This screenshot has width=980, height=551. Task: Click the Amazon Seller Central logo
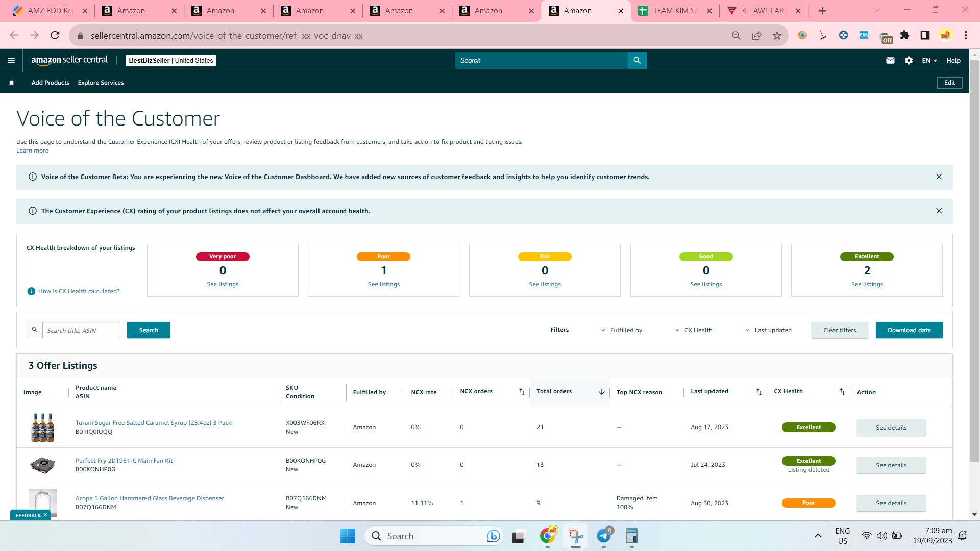(69, 60)
